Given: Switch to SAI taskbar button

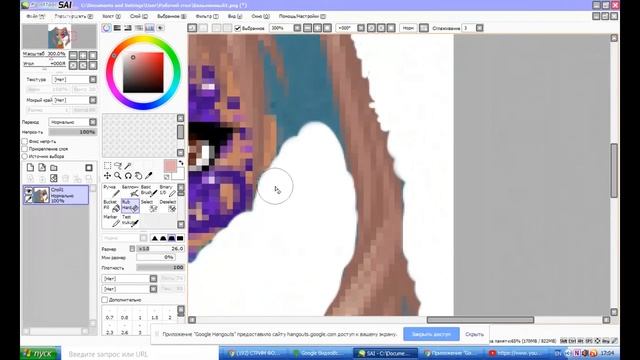Looking at the screenshot, I should point(386,353).
